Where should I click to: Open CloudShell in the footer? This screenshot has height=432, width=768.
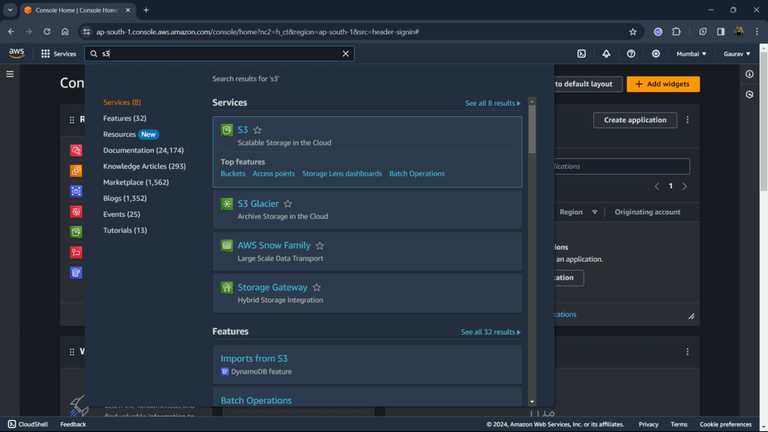[x=28, y=424]
